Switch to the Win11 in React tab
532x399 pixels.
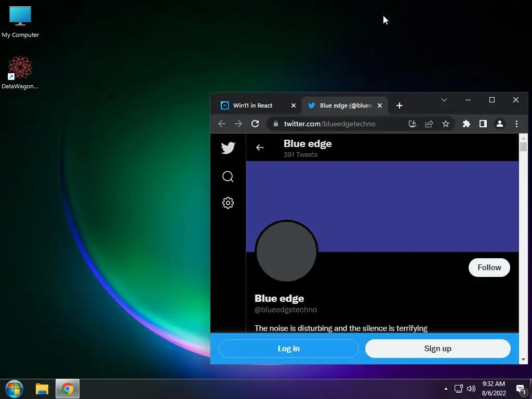point(253,105)
